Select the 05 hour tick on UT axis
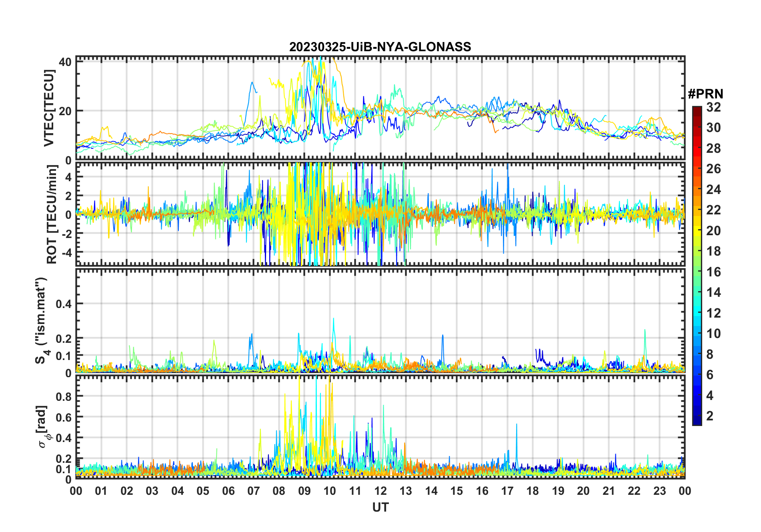Image resolution: width=761 pixels, height=532 pixels. 203,491
